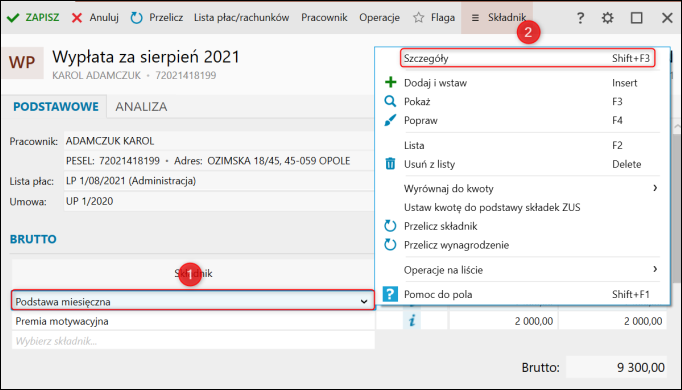The image size is (682, 390).
Task: Click the blue info icon beside Premia motywacyjna
Action: 412,321
